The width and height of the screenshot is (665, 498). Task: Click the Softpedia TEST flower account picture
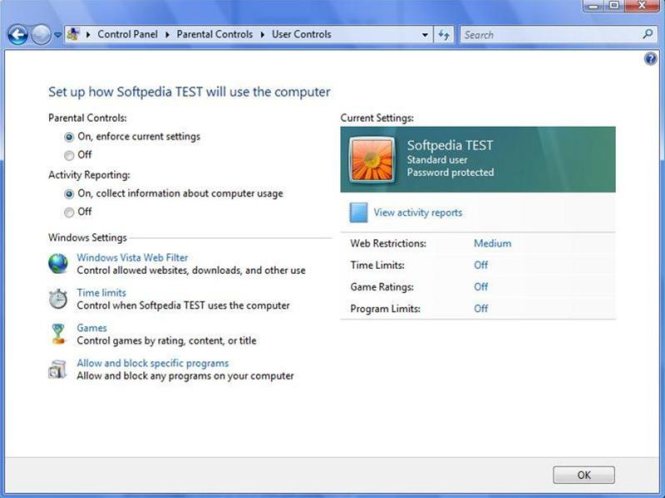372,160
